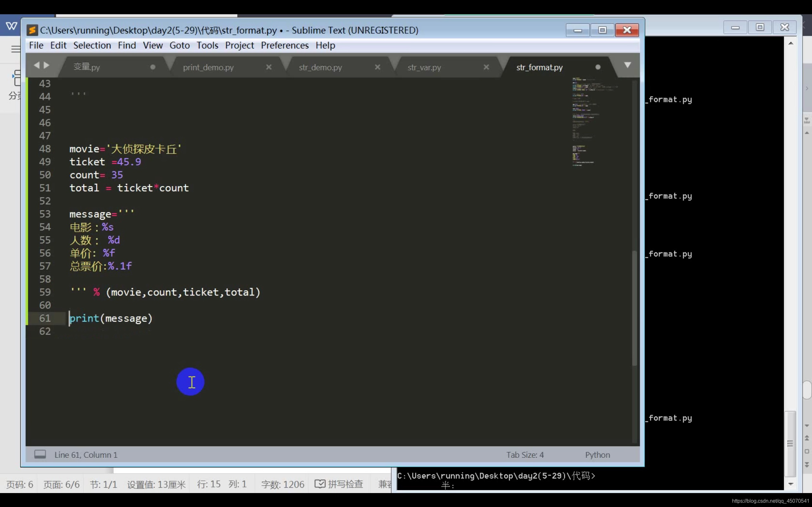Toggle the side bar panel icon
Image resolution: width=812 pixels, height=507 pixels.
pyautogui.click(x=40, y=454)
